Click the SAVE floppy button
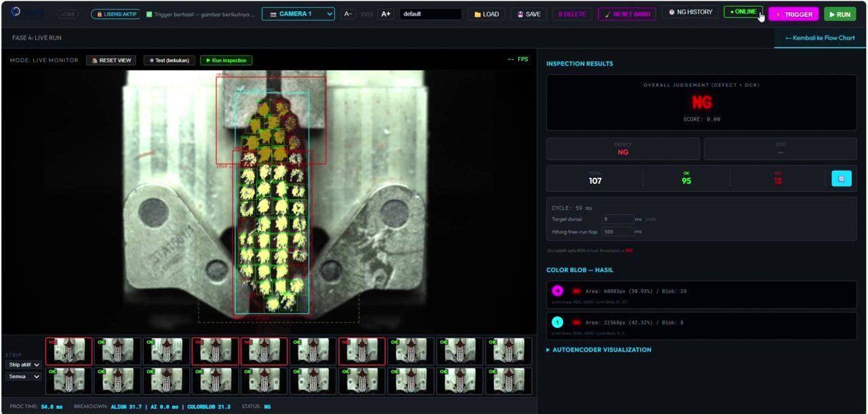This screenshot has height=414, width=868. [x=528, y=14]
